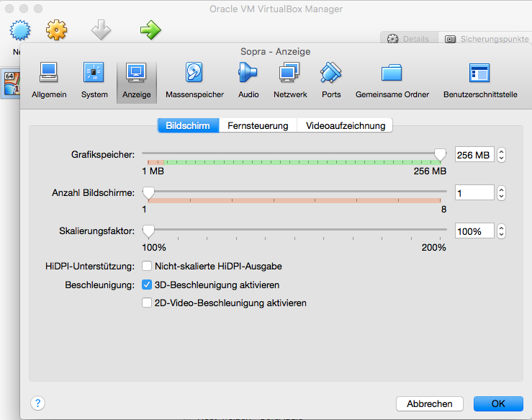This screenshot has width=532, height=420.
Task: Click the gray down-arrow Discard icon in Manager
Action: tap(101, 30)
